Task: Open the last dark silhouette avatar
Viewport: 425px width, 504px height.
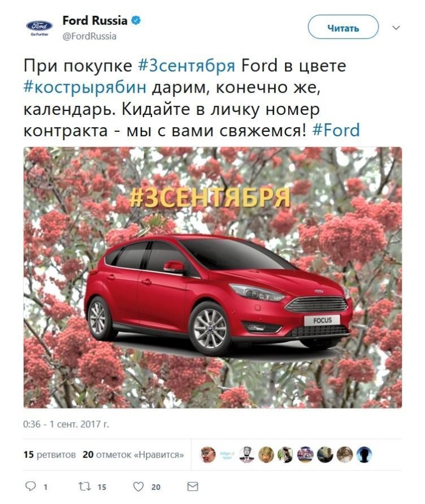Action: (x=365, y=454)
